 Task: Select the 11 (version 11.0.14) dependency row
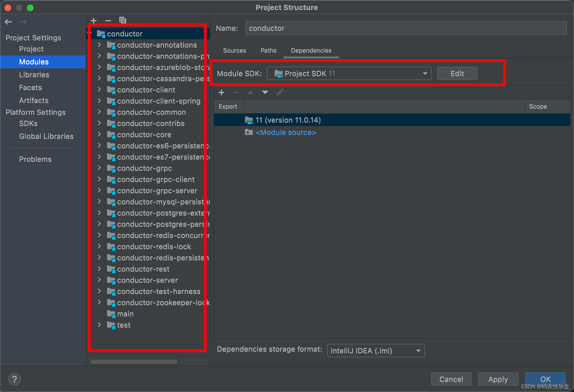pos(392,120)
